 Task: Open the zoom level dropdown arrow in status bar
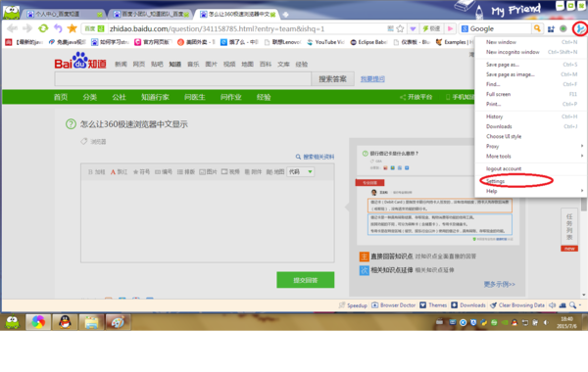[x=580, y=305]
